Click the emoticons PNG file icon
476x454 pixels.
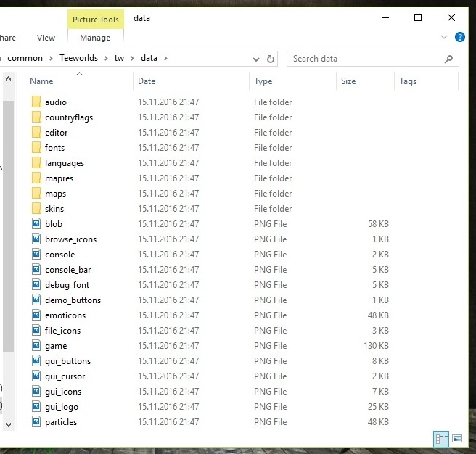point(37,315)
